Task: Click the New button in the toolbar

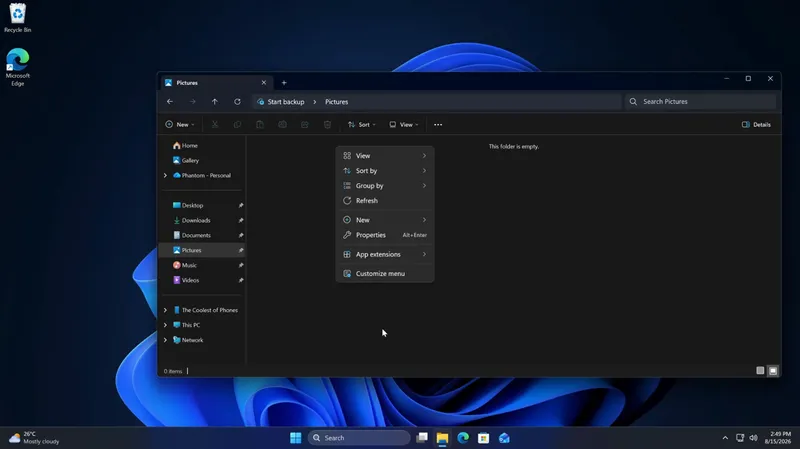Action: 180,124
